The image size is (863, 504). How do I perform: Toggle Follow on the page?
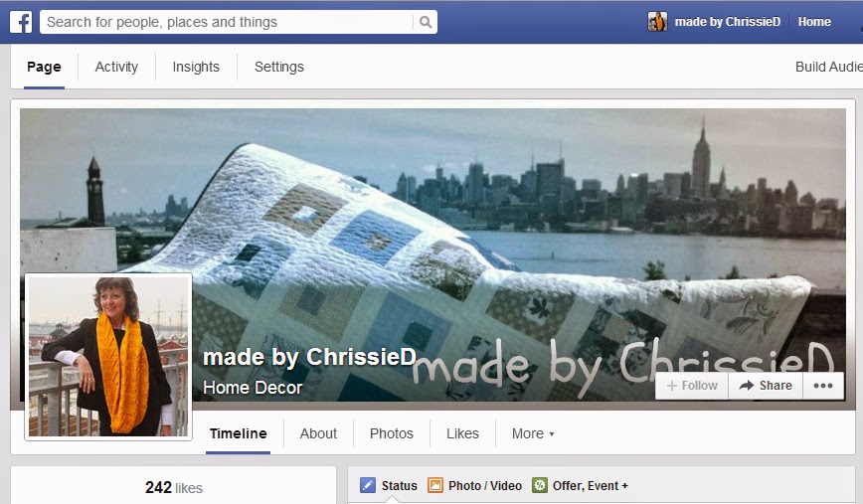click(x=692, y=386)
